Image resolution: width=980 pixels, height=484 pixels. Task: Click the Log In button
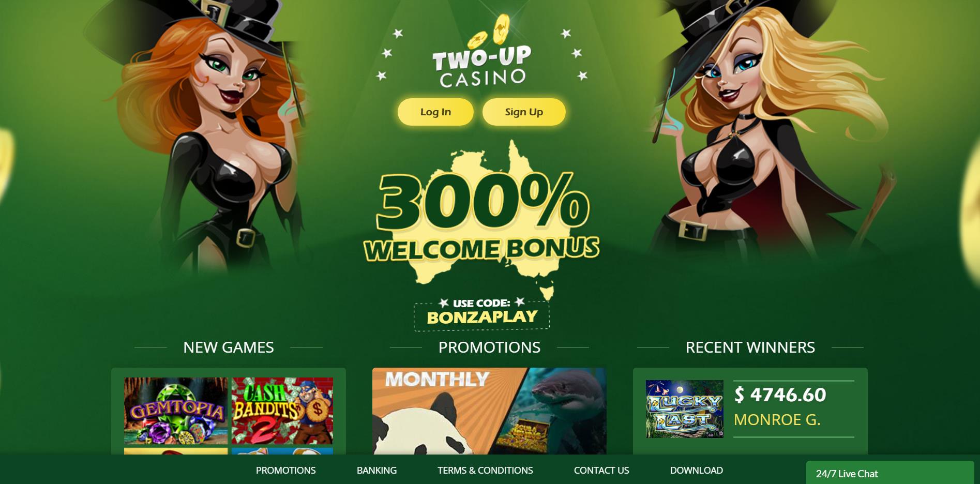[435, 112]
